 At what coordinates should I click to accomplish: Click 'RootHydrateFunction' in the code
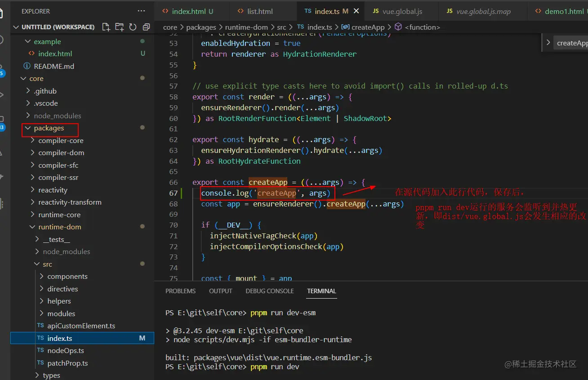coord(259,161)
